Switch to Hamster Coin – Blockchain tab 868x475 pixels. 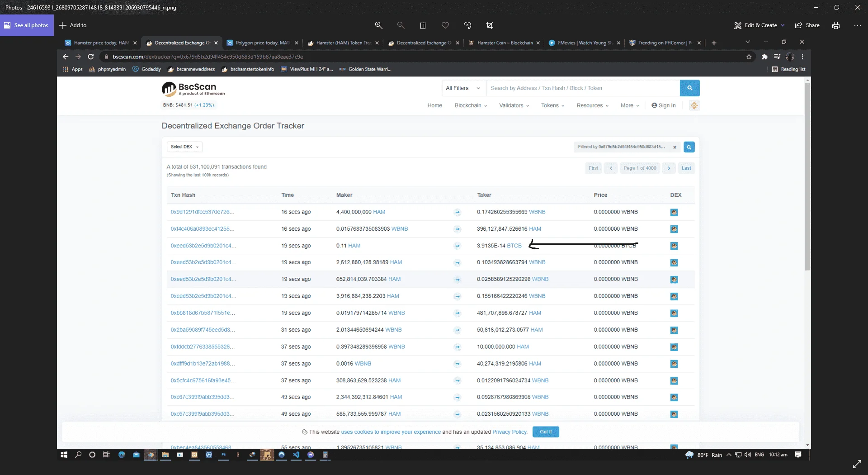pyautogui.click(x=505, y=43)
